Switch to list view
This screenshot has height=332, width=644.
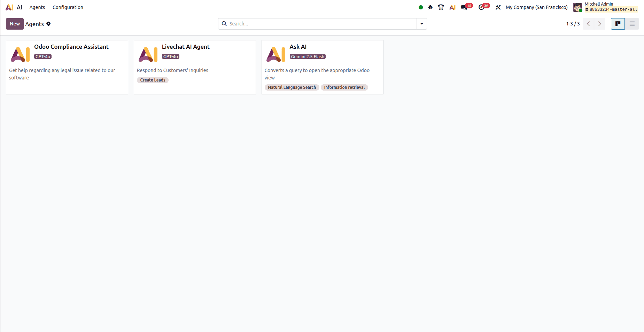pyautogui.click(x=632, y=24)
